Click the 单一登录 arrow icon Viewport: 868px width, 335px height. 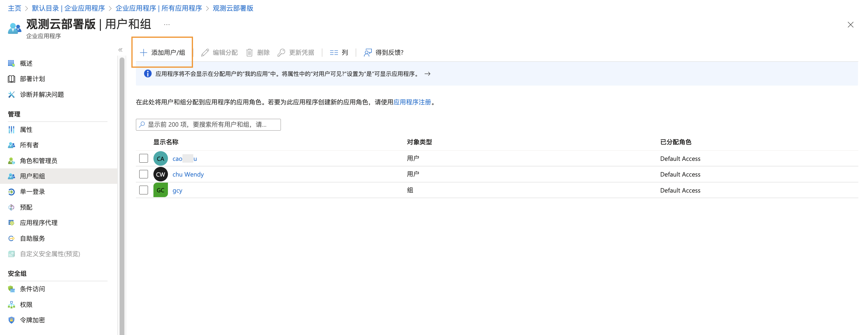coord(11,192)
